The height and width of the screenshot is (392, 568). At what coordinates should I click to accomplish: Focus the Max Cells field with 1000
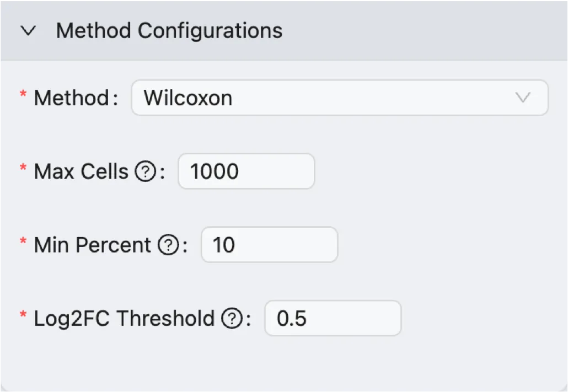(x=246, y=172)
